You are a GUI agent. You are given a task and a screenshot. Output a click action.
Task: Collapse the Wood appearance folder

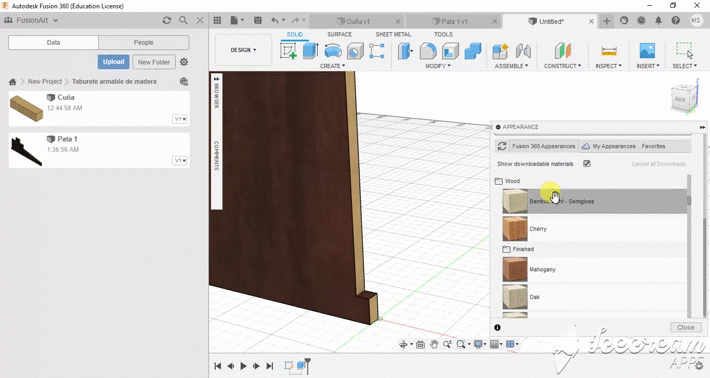tap(499, 181)
